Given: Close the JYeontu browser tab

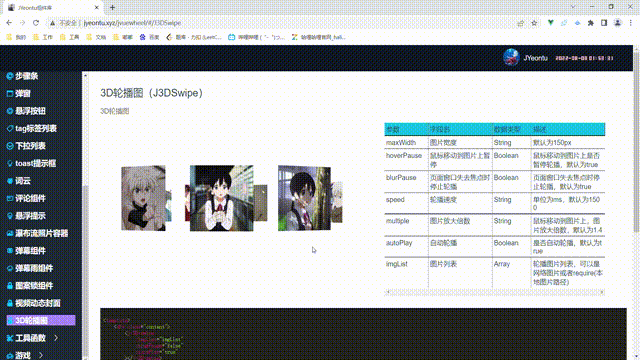Looking at the screenshot, I should [x=97, y=7].
